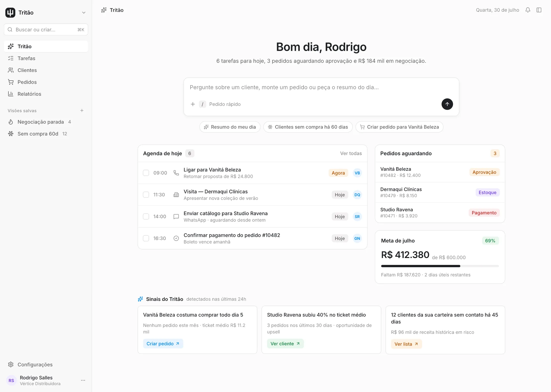
Task: Click the RS user avatar
Action: [11, 381]
